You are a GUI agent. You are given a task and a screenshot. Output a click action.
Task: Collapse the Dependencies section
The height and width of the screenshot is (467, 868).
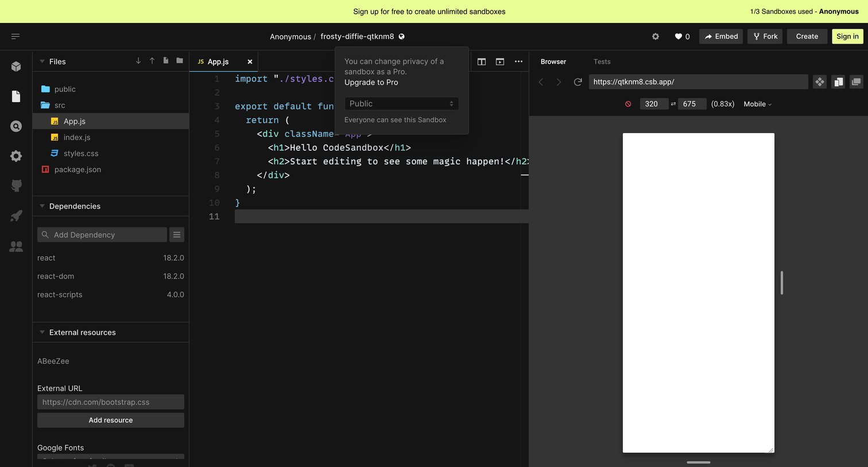pyautogui.click(x=42, y=206)
